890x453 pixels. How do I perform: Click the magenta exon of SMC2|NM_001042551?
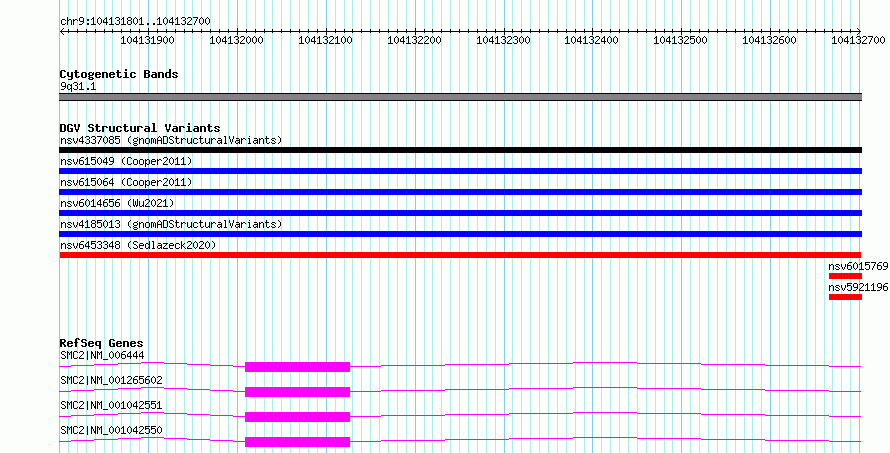(297, 417)
